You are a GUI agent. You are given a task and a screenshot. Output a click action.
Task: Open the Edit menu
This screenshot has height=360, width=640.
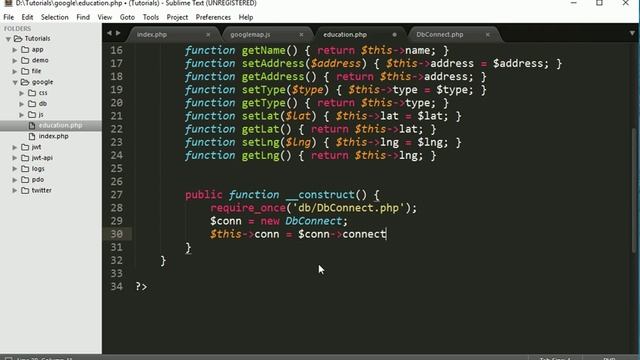pyautogui.click(x=27, y=17)
